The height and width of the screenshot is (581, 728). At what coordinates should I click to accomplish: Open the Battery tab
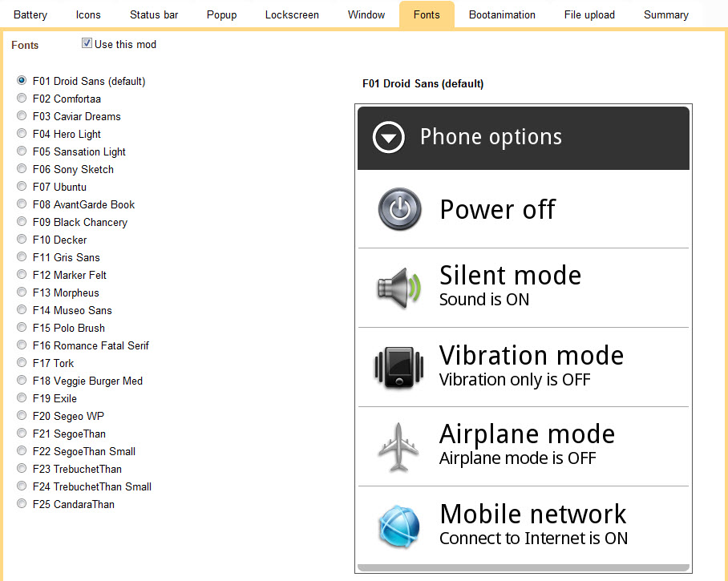pos(30,15)
